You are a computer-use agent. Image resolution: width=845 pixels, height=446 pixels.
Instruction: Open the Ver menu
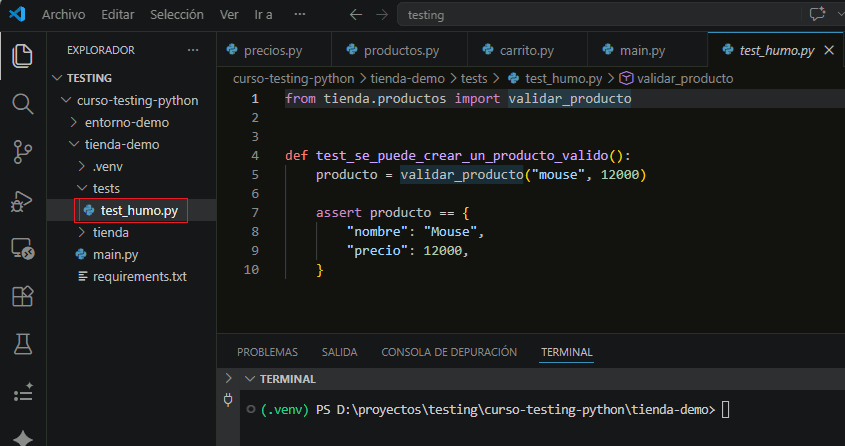coord(229,15)
